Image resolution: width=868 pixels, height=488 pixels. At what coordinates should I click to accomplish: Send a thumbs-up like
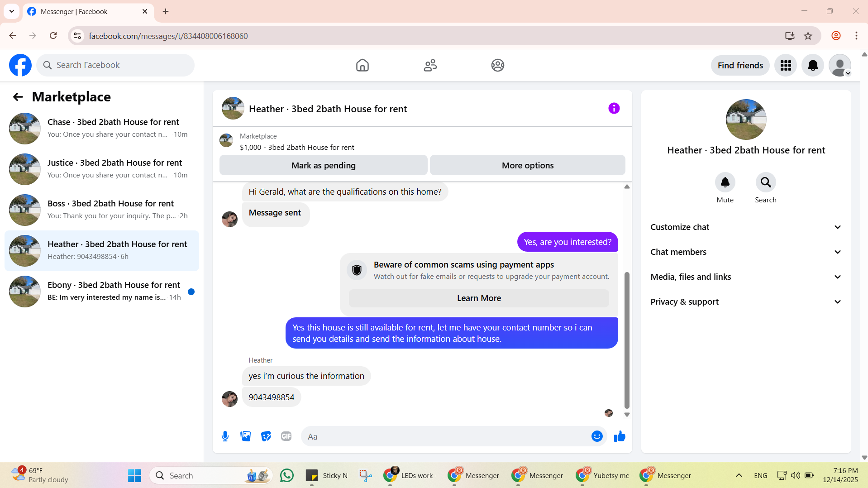[620, 436]
